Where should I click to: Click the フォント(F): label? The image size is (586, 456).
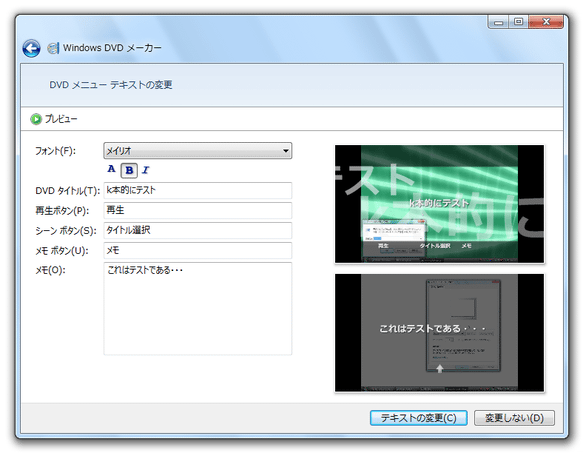point(55,151)
